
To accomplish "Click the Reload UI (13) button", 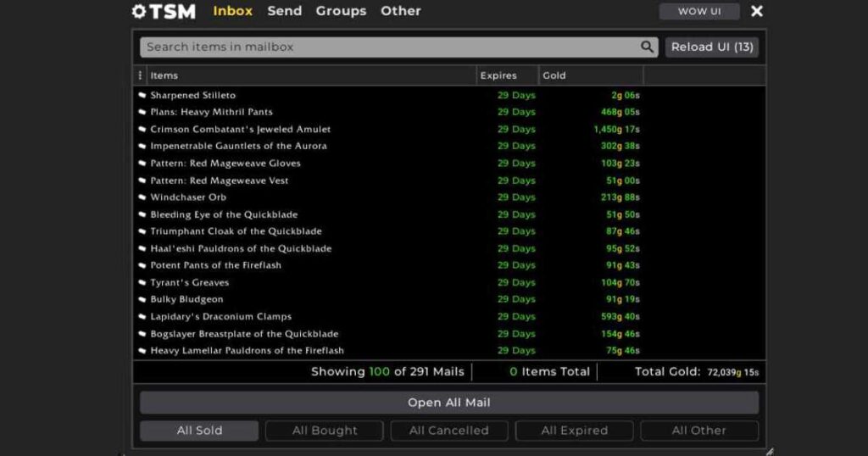I will tap(711, 47).
